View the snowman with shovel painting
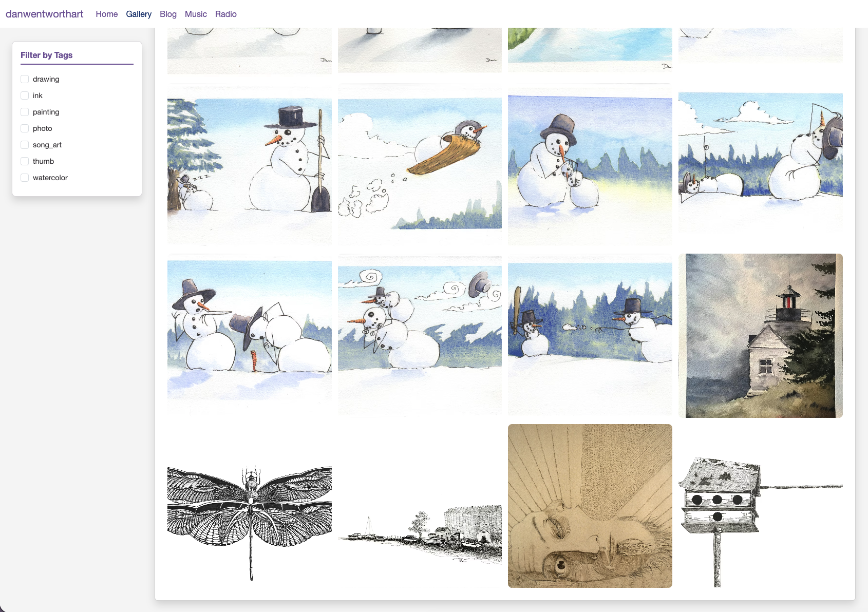Image resolution: width=868 pixels, height=612 pixels. 249,165
